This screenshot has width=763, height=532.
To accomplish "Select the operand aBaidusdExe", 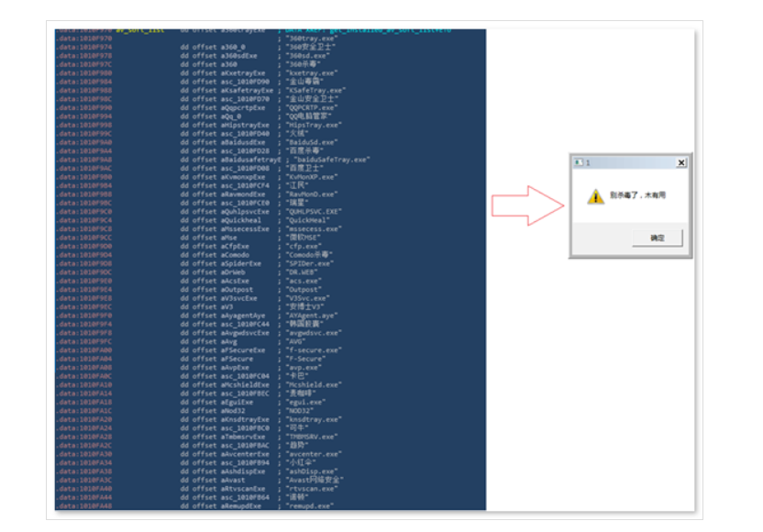I will 243,142.
